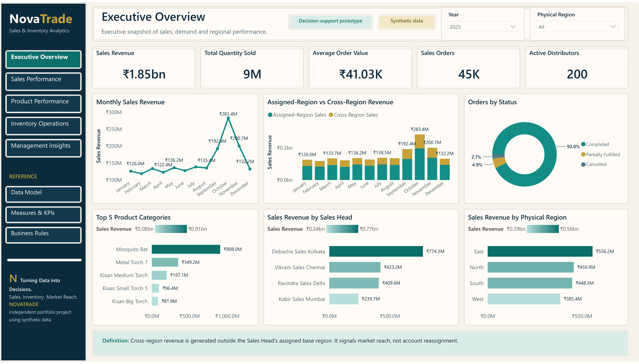Click the December data point on Monthly Sales Revenue

point(250,169)
